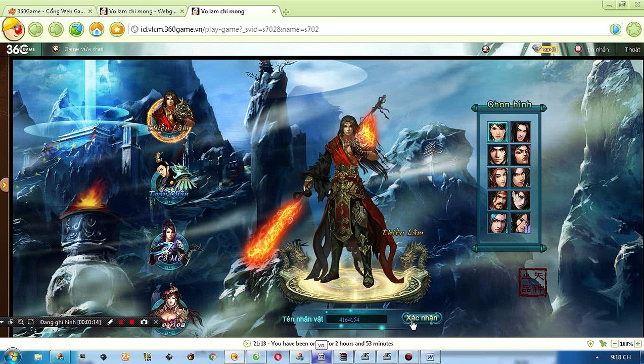This screenshot has height=364, width=644.
Task: Pause the screen recording
Action: click(x=121, y=322)
